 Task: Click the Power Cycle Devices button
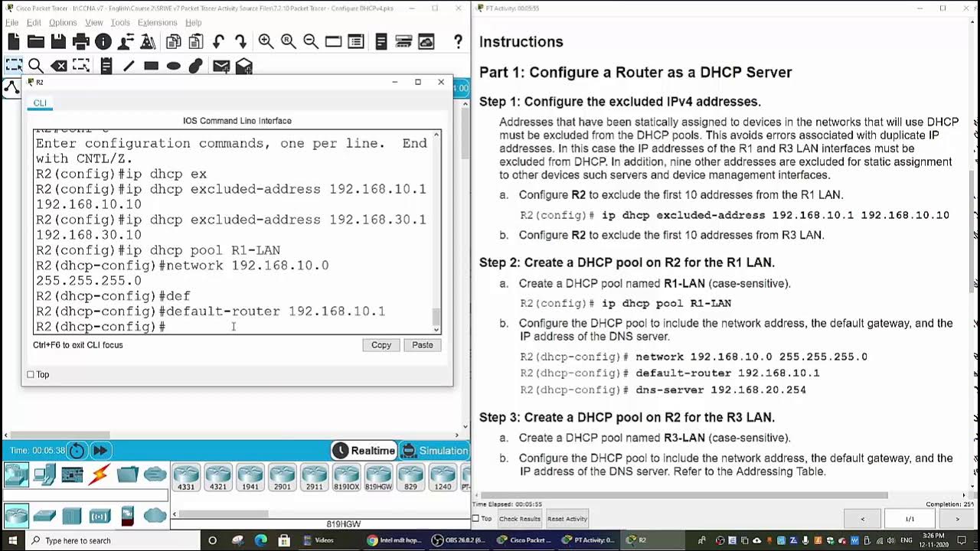[x=77, y=451]
